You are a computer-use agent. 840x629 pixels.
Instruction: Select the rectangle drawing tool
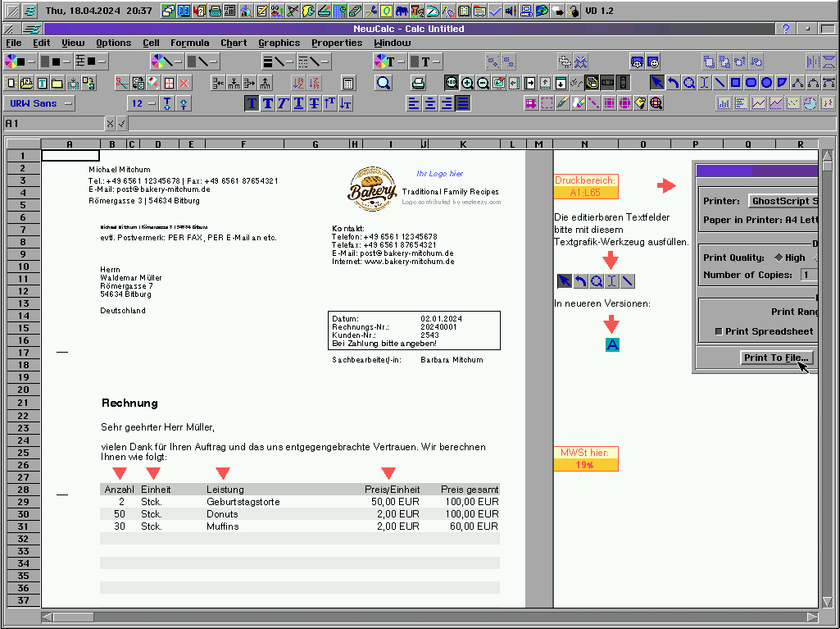point(735,83)
